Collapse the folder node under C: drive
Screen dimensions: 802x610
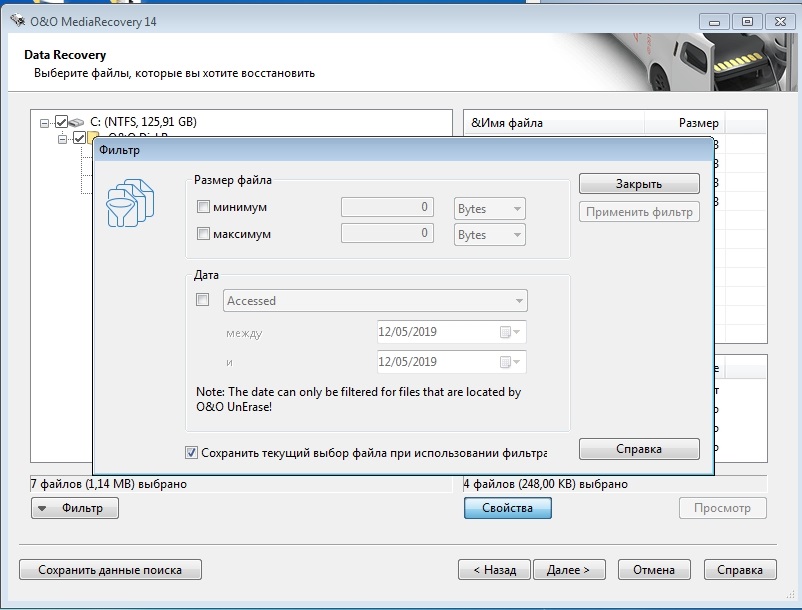tap(62, 139)
